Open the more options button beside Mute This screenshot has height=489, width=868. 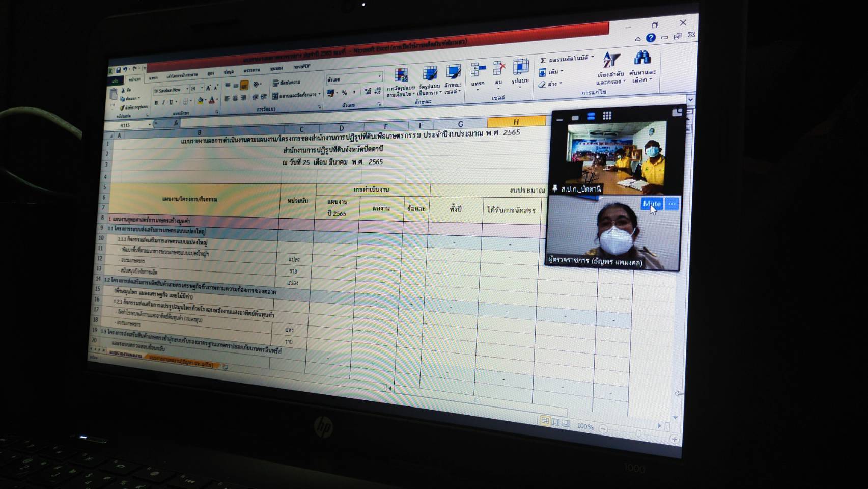point(672,204)
